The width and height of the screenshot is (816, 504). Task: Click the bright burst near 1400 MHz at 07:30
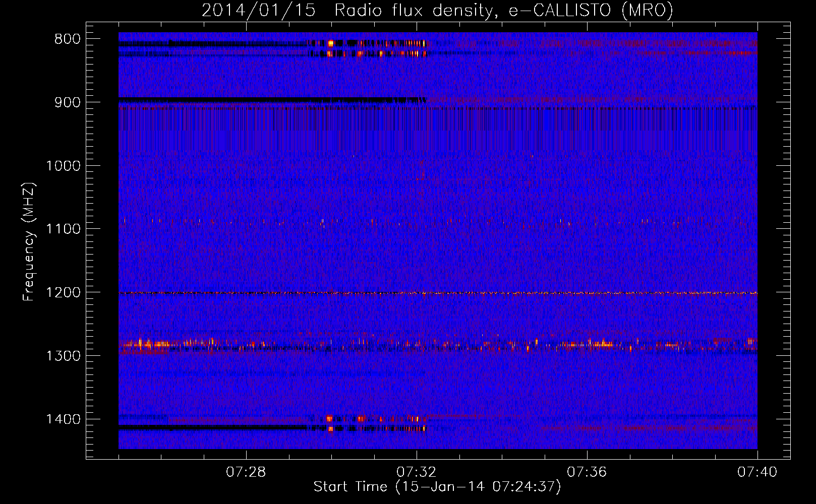pos(330,418)
